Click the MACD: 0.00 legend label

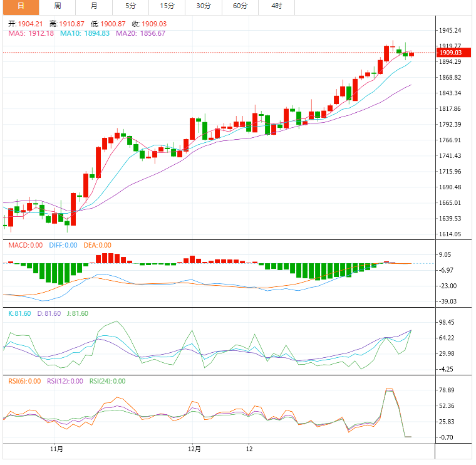(25, 245)
